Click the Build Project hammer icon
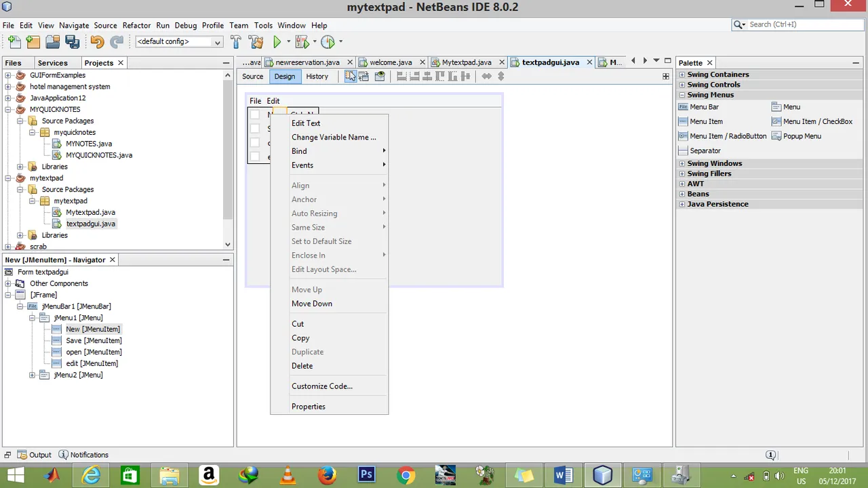868x488 pixels. coord(236,42)
